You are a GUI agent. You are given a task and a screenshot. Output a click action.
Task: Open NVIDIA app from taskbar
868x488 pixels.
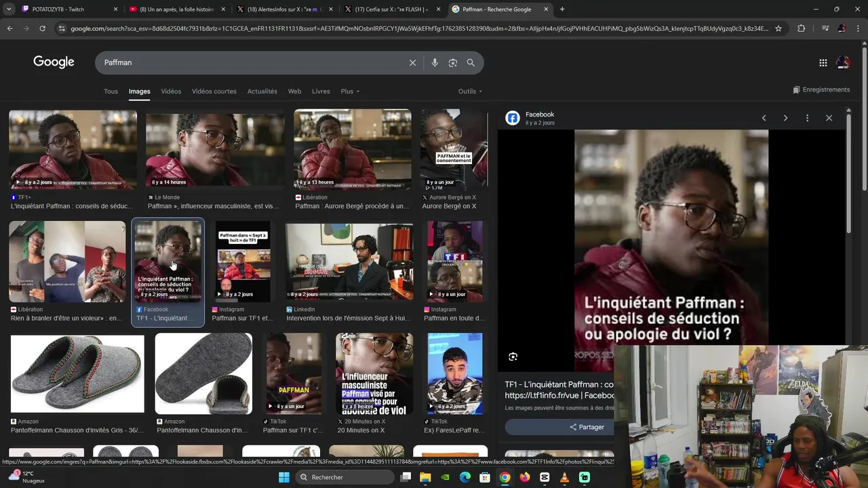pos(445,477)
